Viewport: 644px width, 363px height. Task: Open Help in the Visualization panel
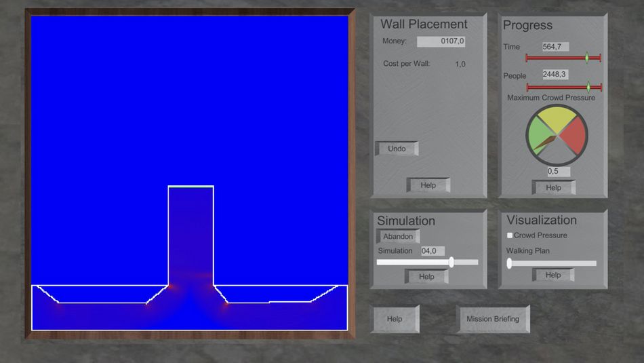point(553,275)
